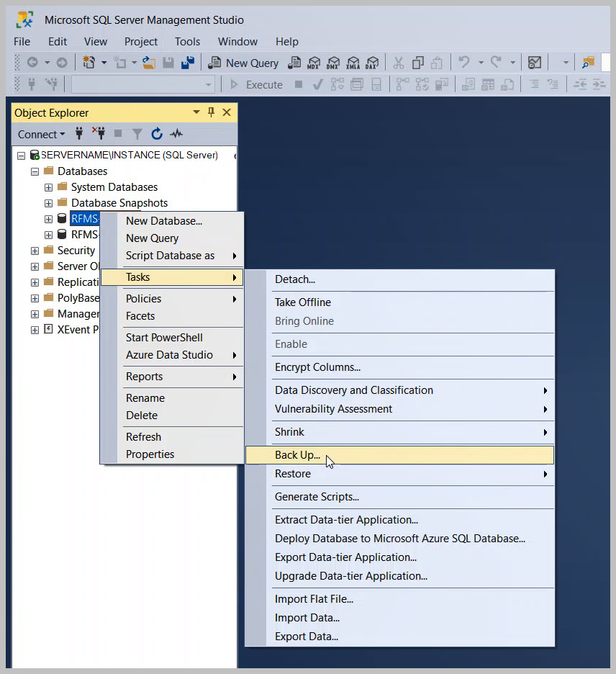Screen dimensions: 616x674
Task: Open the View menu
Action: click(96, 42)
